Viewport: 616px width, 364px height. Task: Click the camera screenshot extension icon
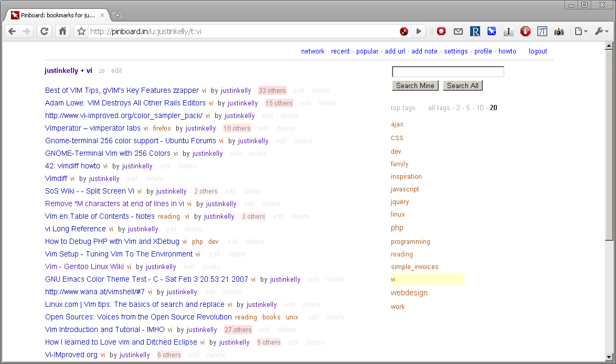tap(559, 31)
